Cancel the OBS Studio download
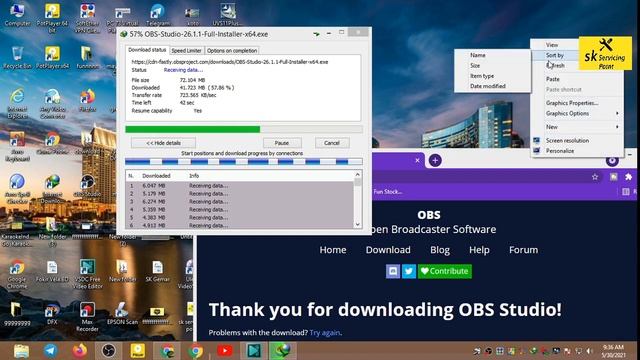Viewport: 640px width, 360px height. [332, 143]
